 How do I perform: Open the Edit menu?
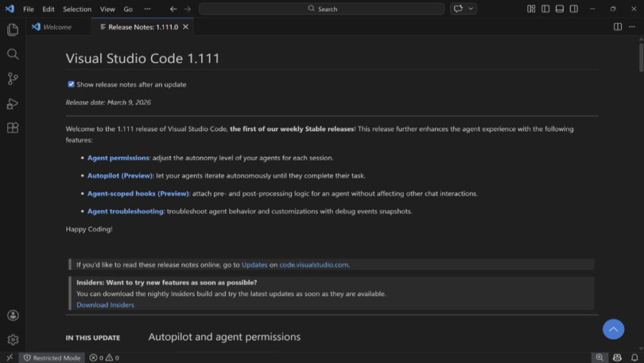(48, 9)
